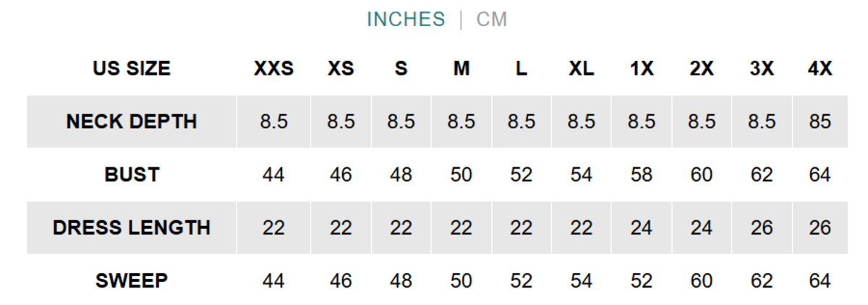Image resolution: width=868 pixels, height=305 pixels.
Task: Select the 1X size column header
Action: [x=642, y=69]
